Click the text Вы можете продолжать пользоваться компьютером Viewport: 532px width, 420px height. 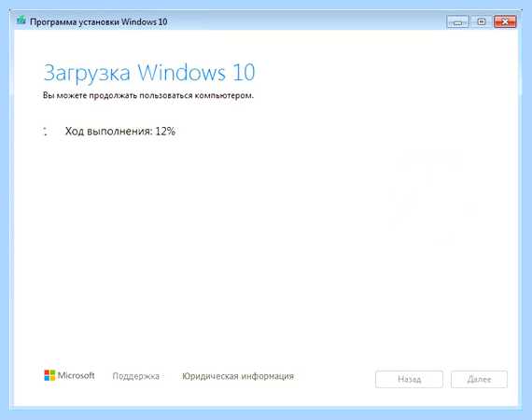tap(147, 95)
